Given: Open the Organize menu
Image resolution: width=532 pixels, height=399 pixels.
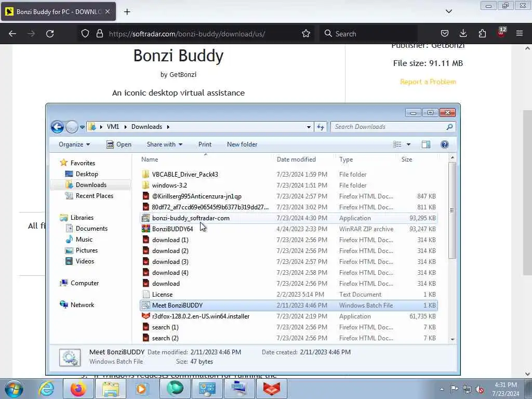Looking at the screenshot, I should pyautogui.click(x=74, y=144).
